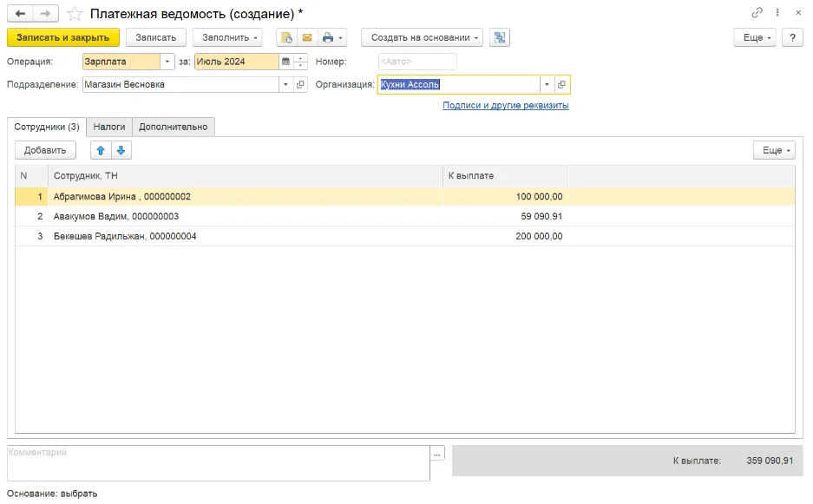Open the print options dropdown arrow
813x504 pixels.
click(x=341, y=38)
